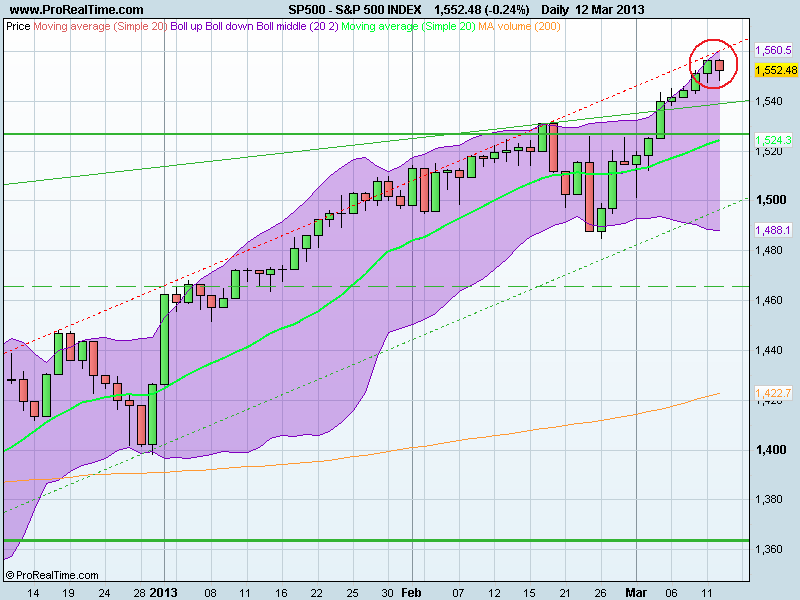Screen dimensions: 800x600
Task: Click the 1,460 price axis label
Action: (x=769, y=300)
